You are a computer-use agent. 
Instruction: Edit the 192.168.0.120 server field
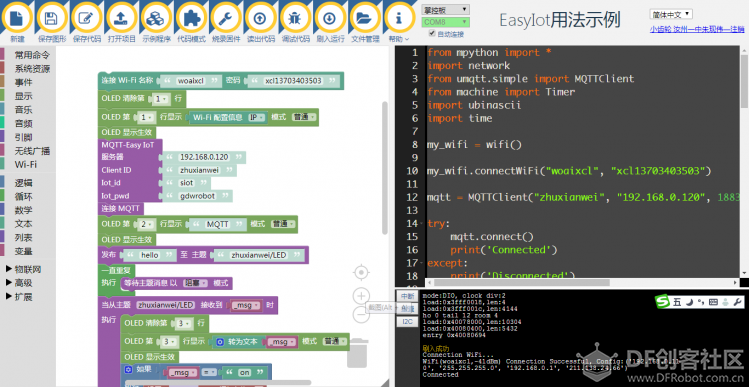(204, 157)
